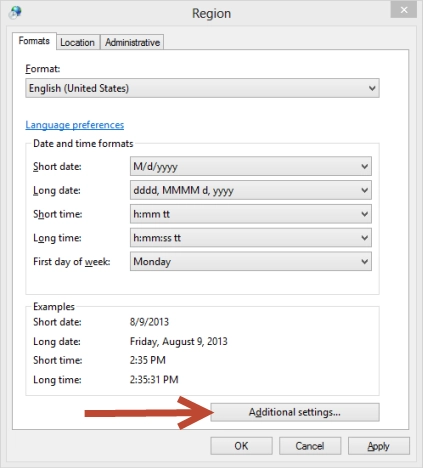Switch to the Location tab
The height and width of the screenshot is (468, 423).
click(78, 43)
